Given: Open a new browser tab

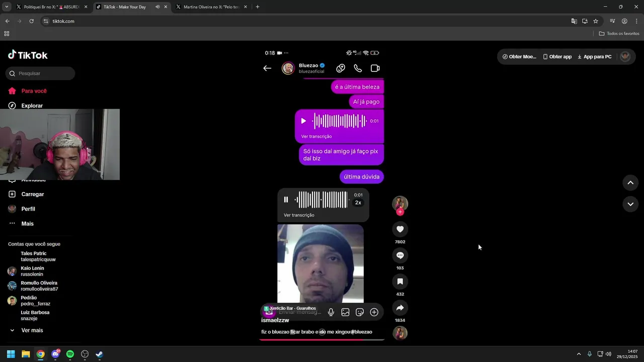Looking at the screenshot, I should pos(258,7).
